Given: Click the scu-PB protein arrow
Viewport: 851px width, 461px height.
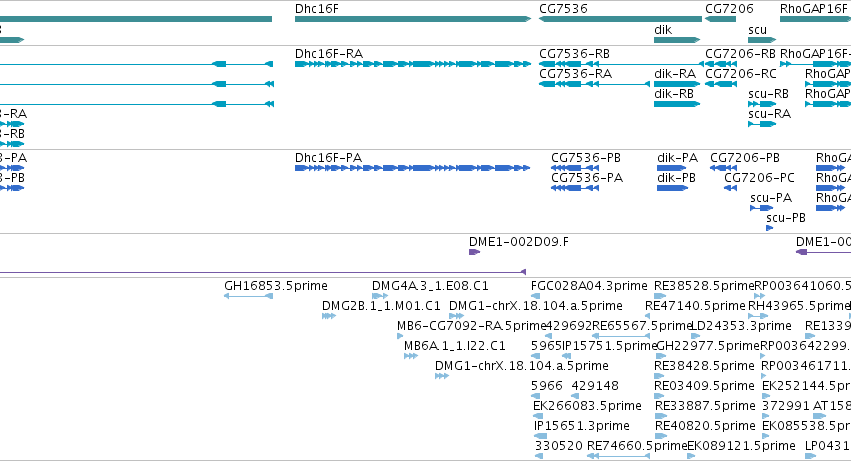Looking at the screenshot, I should tap(769, 228).
